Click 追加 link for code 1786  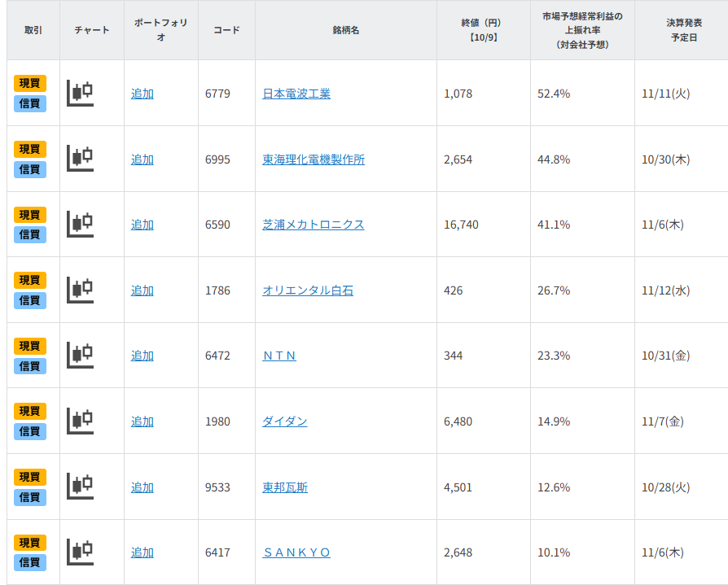tap(142, 290)
